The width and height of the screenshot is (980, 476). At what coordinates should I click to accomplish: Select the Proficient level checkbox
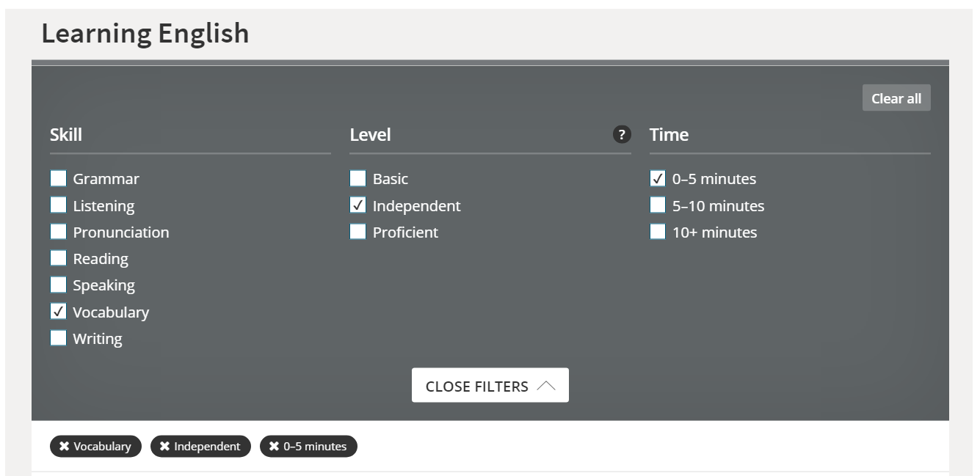tap(358, 232)
